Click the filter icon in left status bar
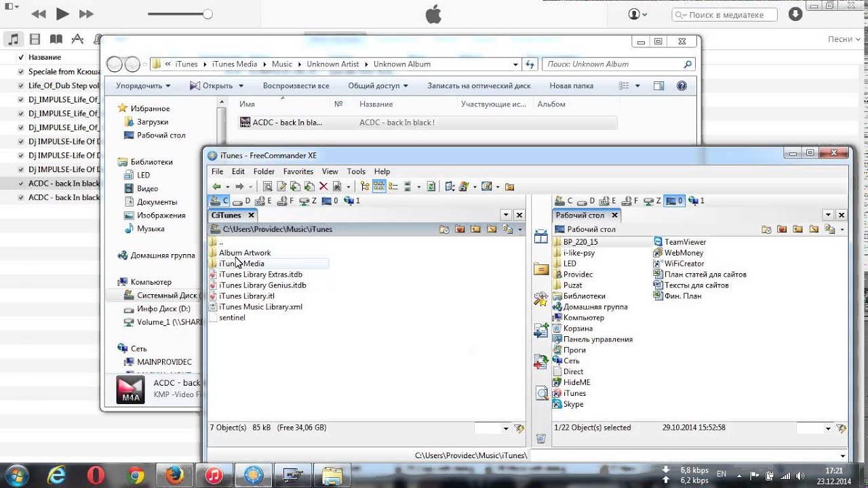Viewport: 868px width, 488px height. (519, 428)
